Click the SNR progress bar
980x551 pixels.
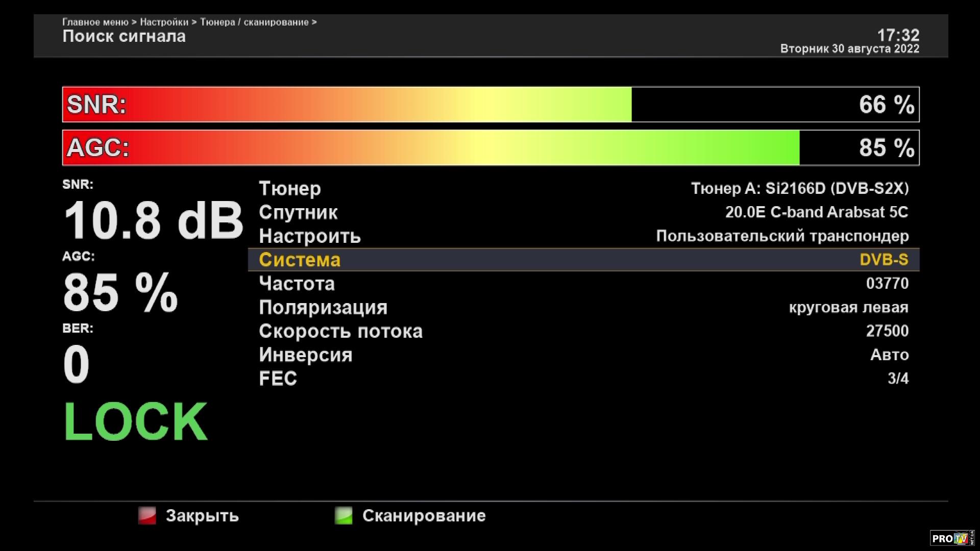[x=490, y=105]
